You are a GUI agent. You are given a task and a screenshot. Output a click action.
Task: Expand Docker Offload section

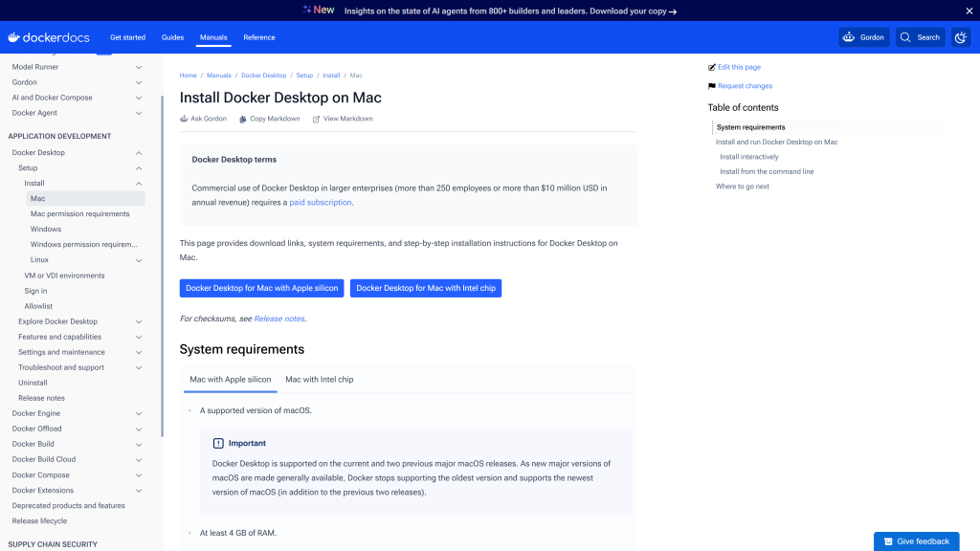tap(139, 430)
